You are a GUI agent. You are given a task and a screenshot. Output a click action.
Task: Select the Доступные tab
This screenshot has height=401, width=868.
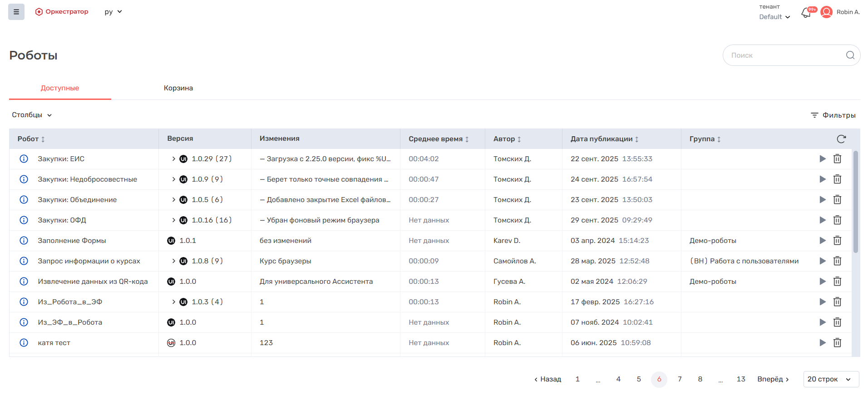[60, 88]
